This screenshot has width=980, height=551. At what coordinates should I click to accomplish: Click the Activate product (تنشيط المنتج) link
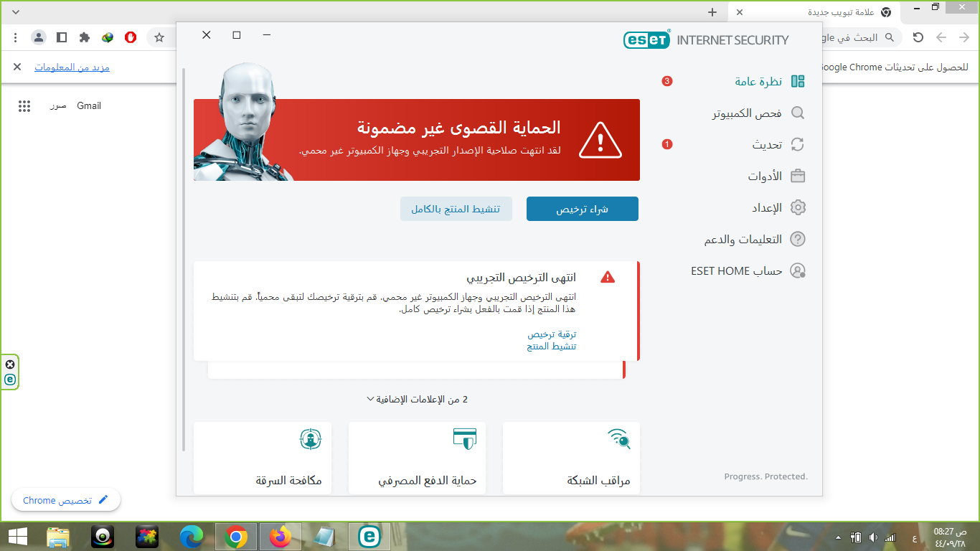coord(552,346)
